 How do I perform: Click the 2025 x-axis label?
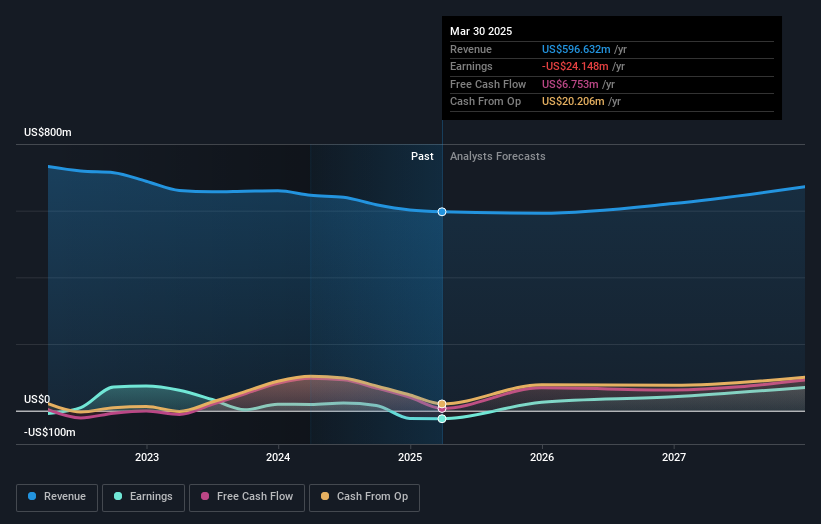point(410,457)
